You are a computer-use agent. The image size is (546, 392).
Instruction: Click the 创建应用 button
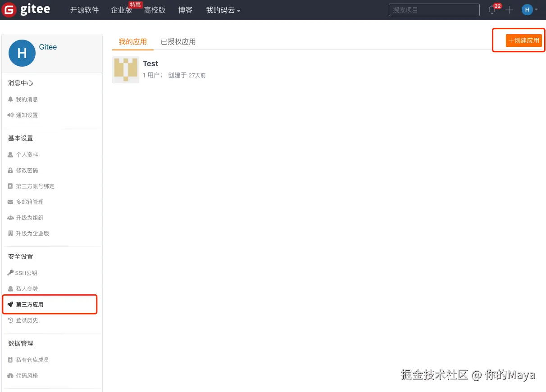pos(523,41)
